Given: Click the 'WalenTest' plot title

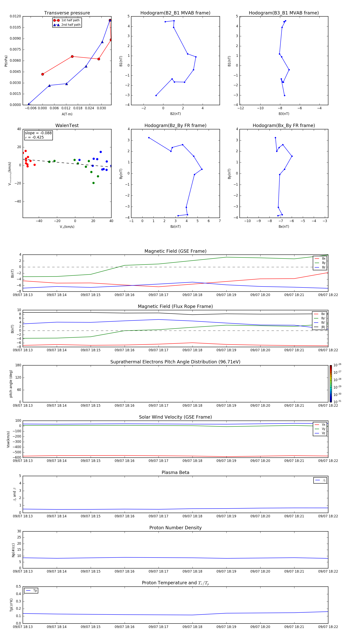Looking at the screenshot, I should point(67,125).
